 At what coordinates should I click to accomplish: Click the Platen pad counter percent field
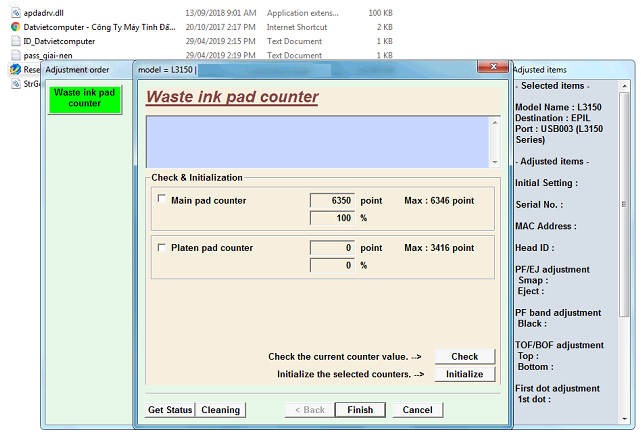pos(332,265)
